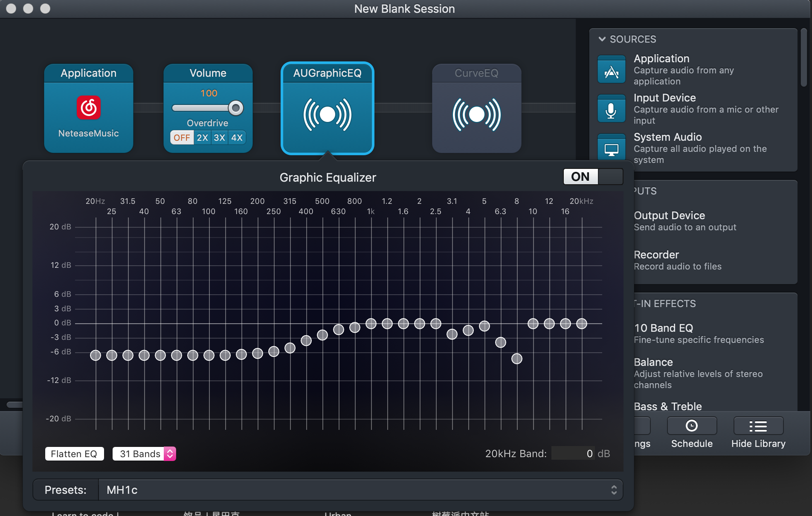812x516 pixels.
Task: Select the Application block title
Action: (89, 73)
